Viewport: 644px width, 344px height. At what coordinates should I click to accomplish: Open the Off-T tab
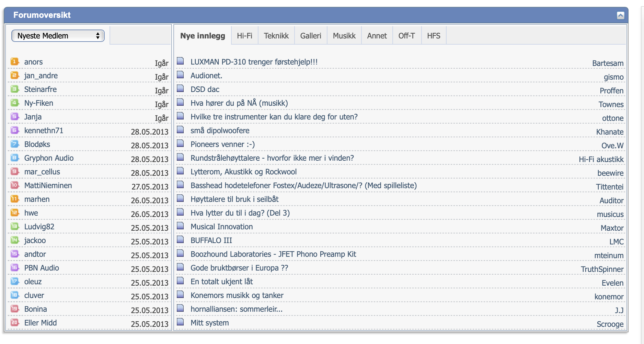click(x=406, y=36)
